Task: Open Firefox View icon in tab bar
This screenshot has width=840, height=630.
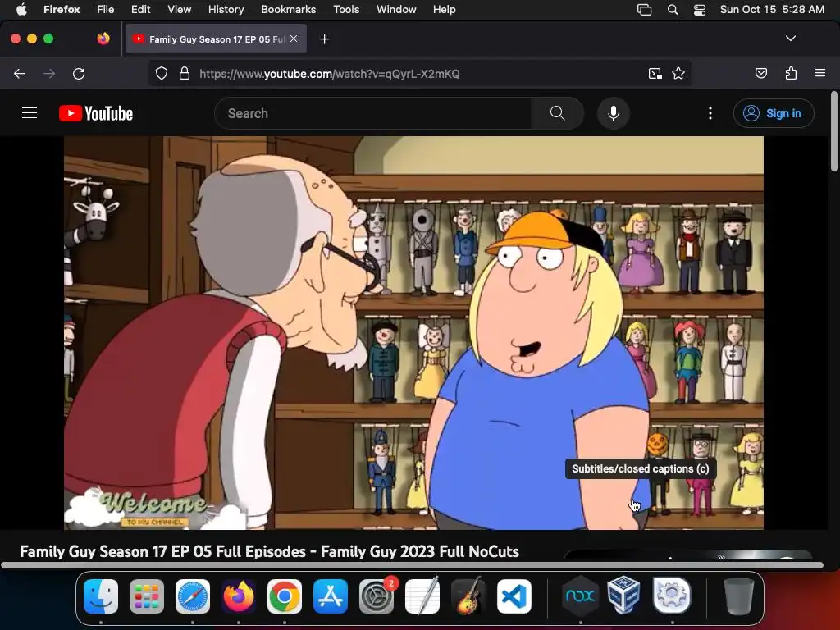Action: pyautogui.click(x=103, y=39)
